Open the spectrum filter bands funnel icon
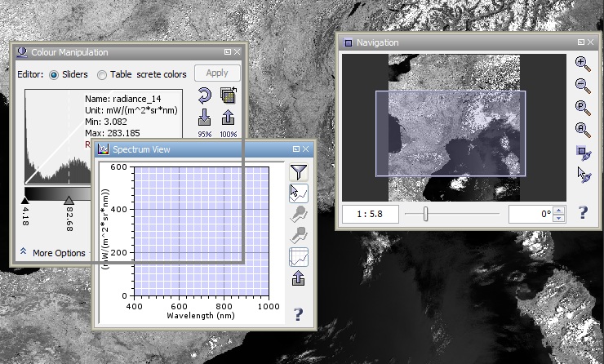The height and width of the screenshot is (364, 604). [x=299, y=172]
